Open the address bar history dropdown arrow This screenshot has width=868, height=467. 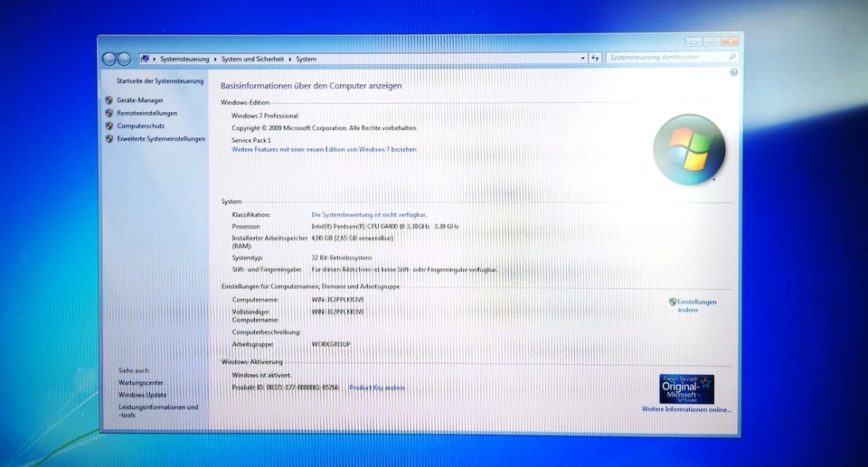point(582,58)
